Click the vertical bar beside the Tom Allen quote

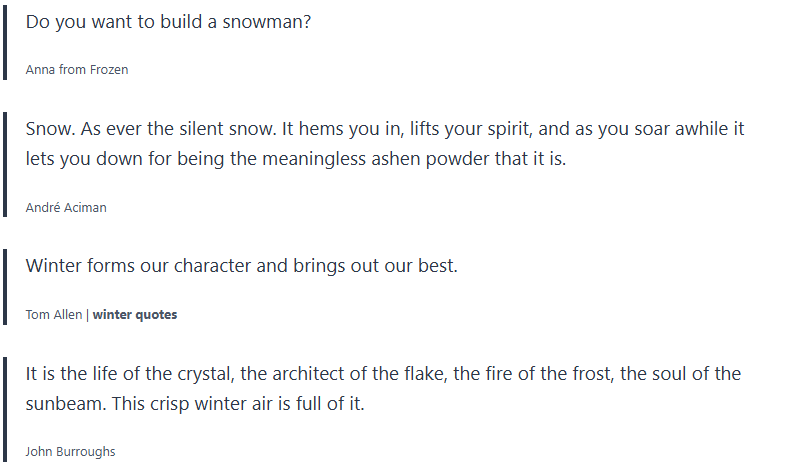(x=5, y=287)
